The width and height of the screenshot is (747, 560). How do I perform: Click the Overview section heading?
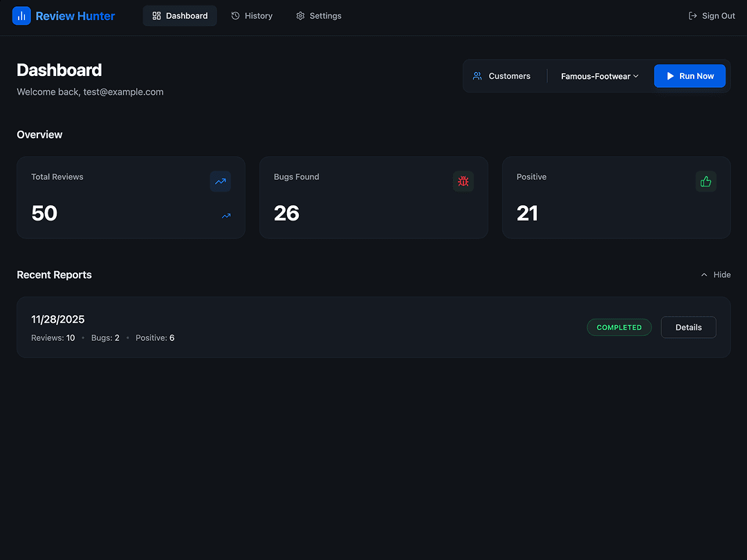click(39, 135)
